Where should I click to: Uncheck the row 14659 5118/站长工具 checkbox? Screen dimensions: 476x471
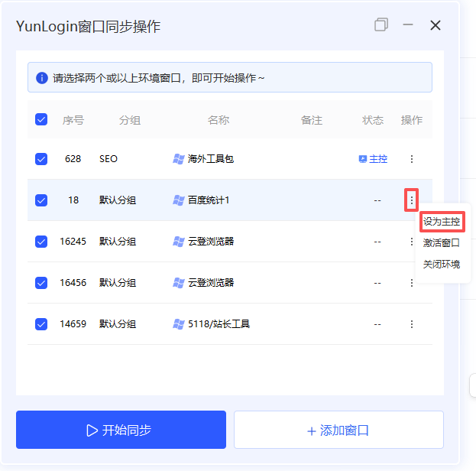(41, 324)
